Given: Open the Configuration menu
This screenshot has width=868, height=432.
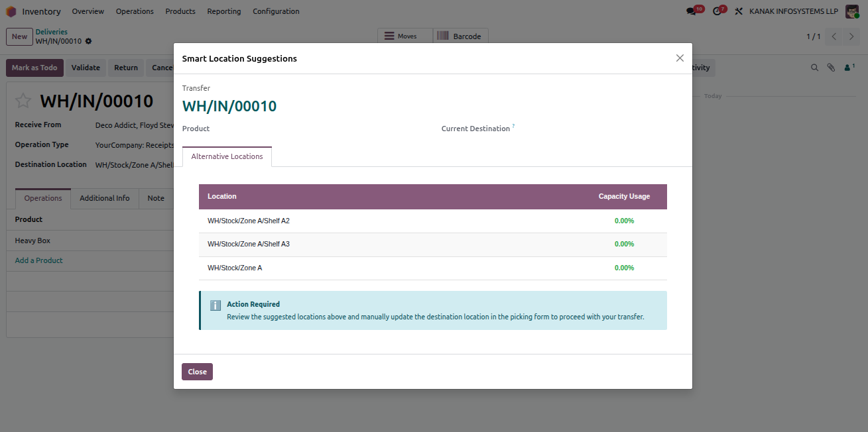Looking at the screenshot, I should 276,11.
